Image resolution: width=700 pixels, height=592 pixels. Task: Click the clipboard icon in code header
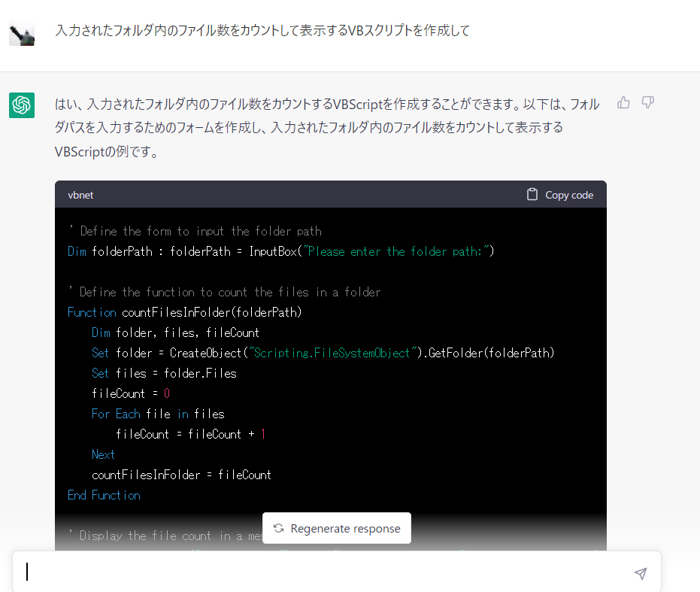coord(532,194)
